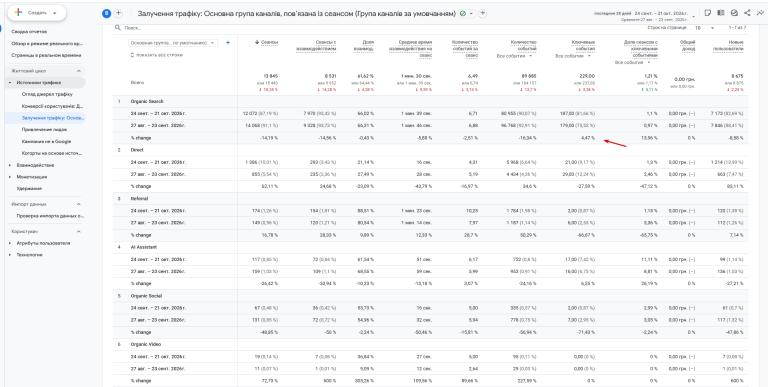
Task: Change the rows per page dropdown showing 10
Action: click(x=705, y=28)
